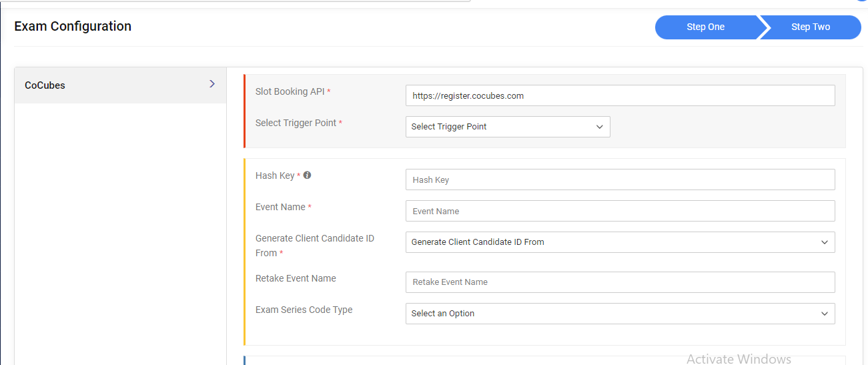Click the Hash Key label text
This screenshot has width=868, height=365.
[275, 175]
